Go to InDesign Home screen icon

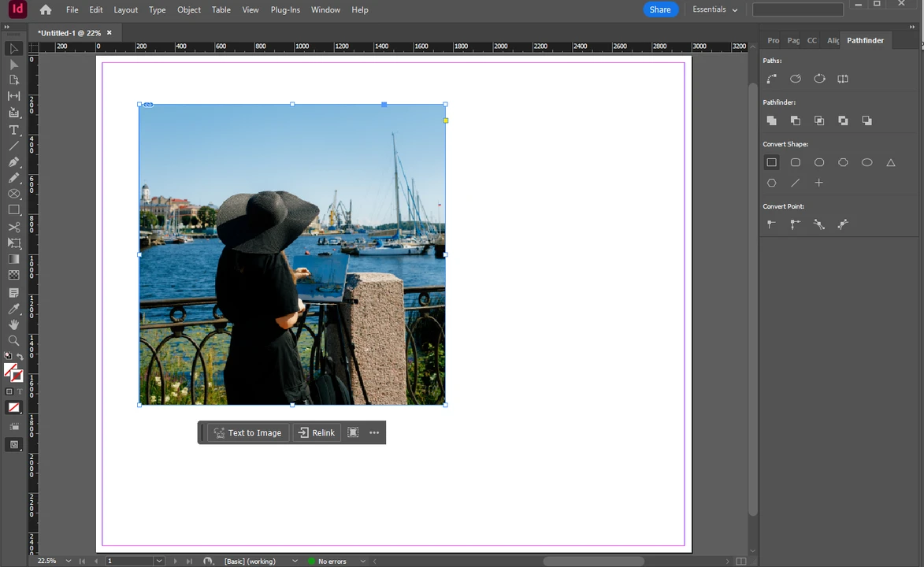(46, 10)
